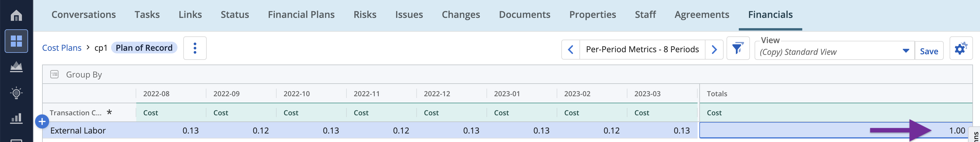980x142 pixels.
Task: Advance to next periods with right chevron
Action: point(714,50)
